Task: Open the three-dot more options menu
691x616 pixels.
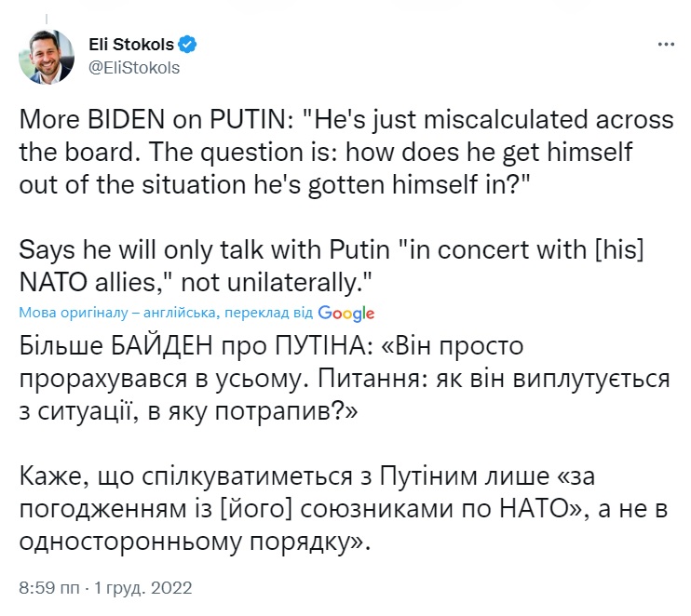Action: click(x=666, y=45)
